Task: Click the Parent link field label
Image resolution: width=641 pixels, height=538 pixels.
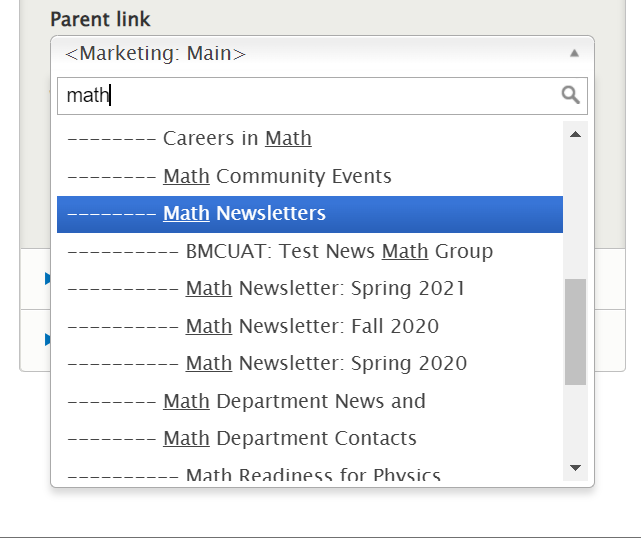Action: click(100, 20)
